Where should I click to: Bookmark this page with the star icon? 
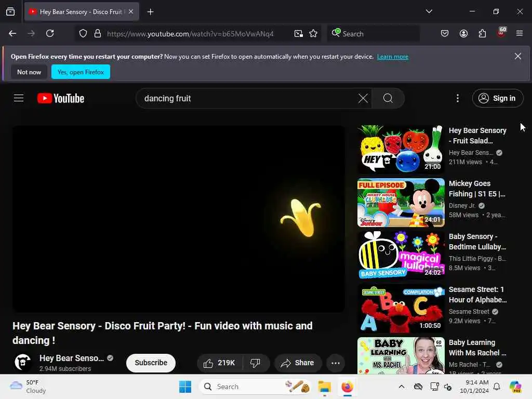(313, 33)
